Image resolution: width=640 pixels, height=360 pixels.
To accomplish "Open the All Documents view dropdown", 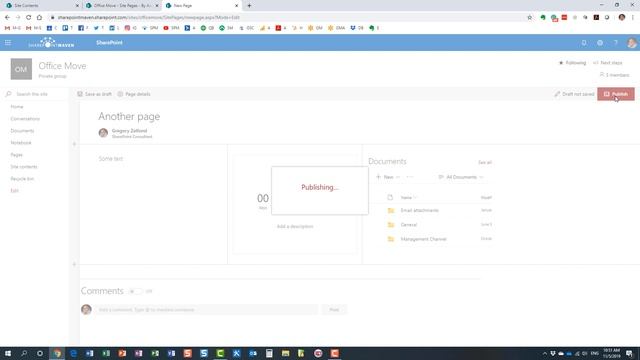I will [461, 177].
